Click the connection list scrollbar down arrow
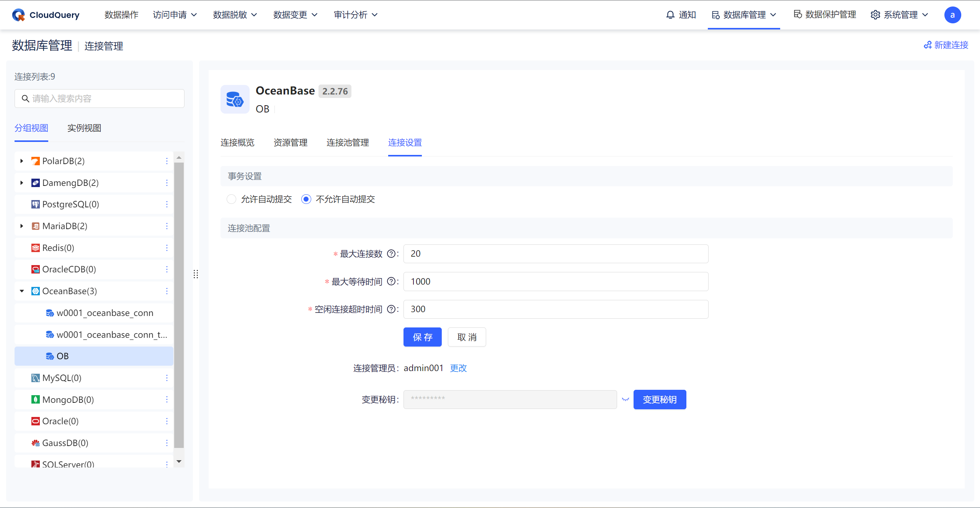Screen dimensions: 980x508 click(x=179, y=462)
